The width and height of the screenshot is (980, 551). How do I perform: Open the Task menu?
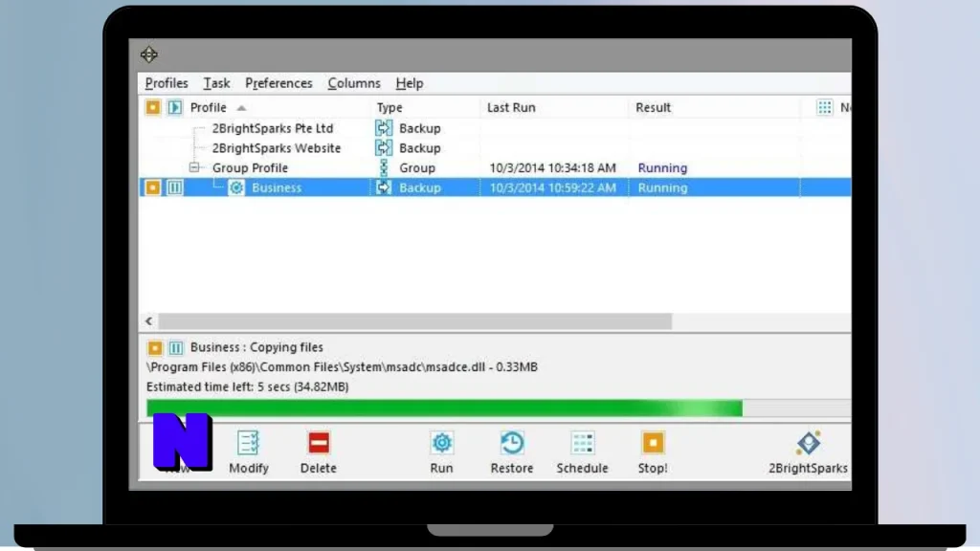point(216,83)
